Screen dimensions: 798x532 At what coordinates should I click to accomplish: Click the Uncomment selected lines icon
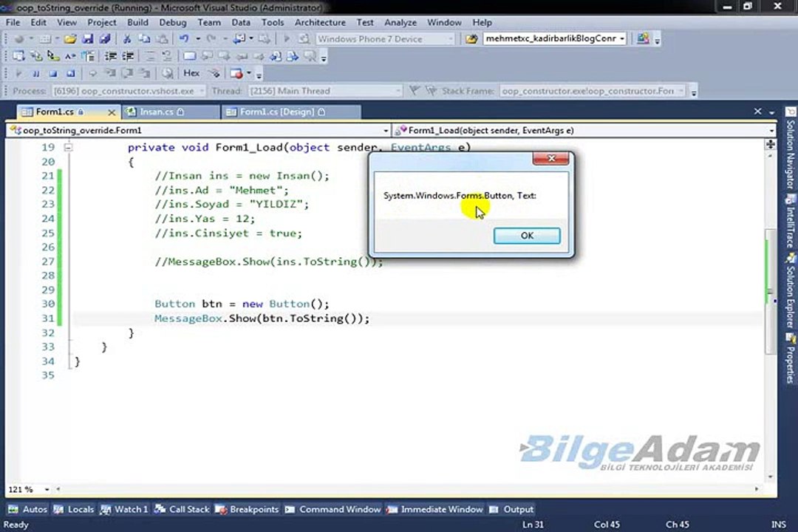pos(166,56)
